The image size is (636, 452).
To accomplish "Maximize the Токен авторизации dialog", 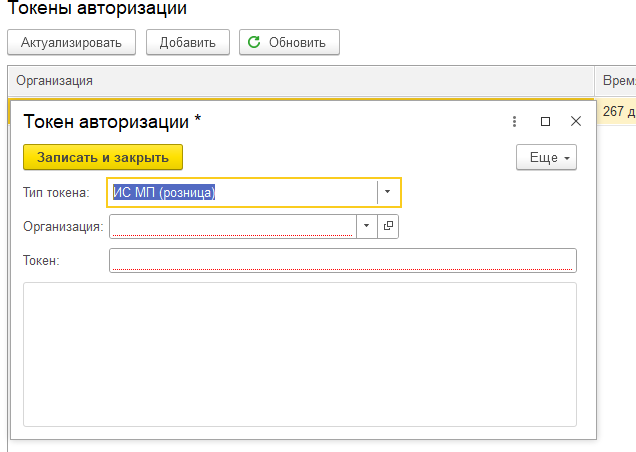I will coord(546,121).
